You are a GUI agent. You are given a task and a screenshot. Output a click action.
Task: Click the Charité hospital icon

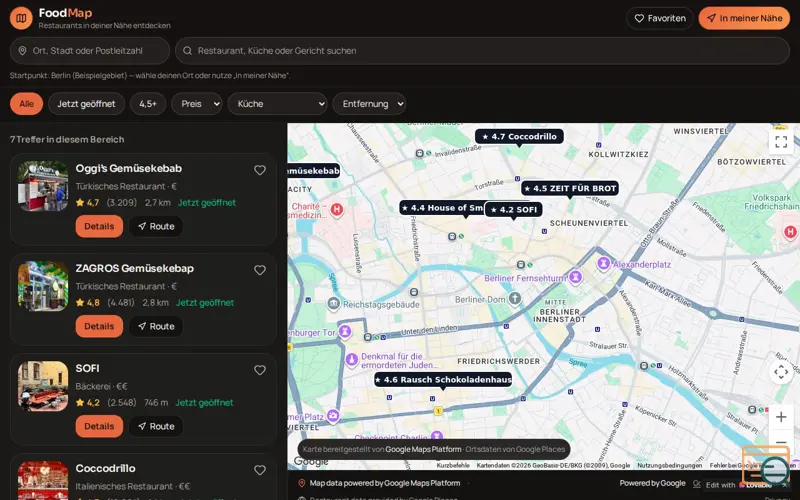pyautogui.click(x=336, y=209)
